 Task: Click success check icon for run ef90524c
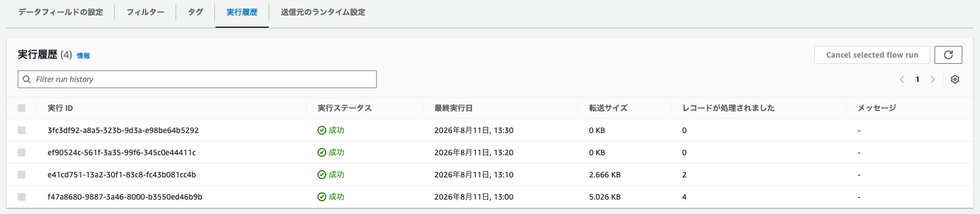(x=321, y=152)
